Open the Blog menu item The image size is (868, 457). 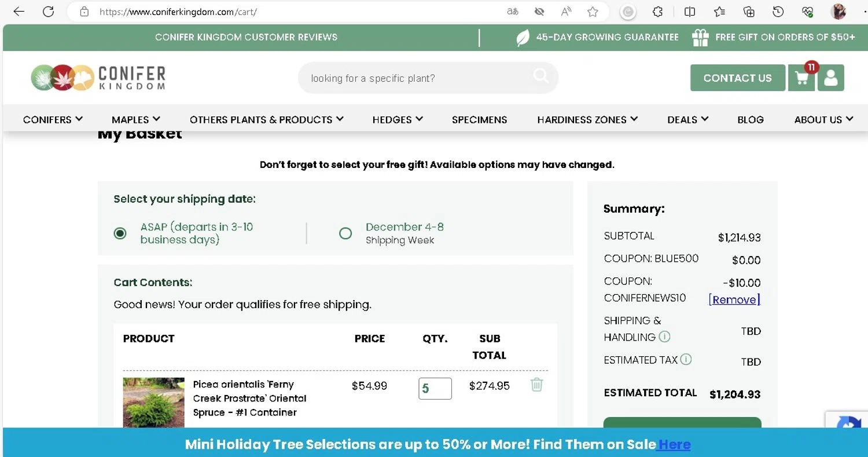click(x=750, y=119)
